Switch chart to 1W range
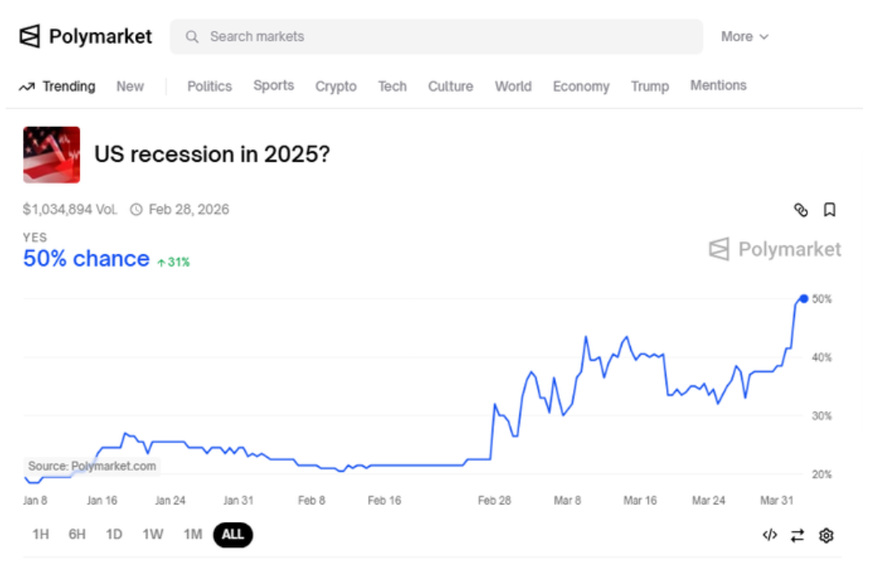 (x=153, y=534)
